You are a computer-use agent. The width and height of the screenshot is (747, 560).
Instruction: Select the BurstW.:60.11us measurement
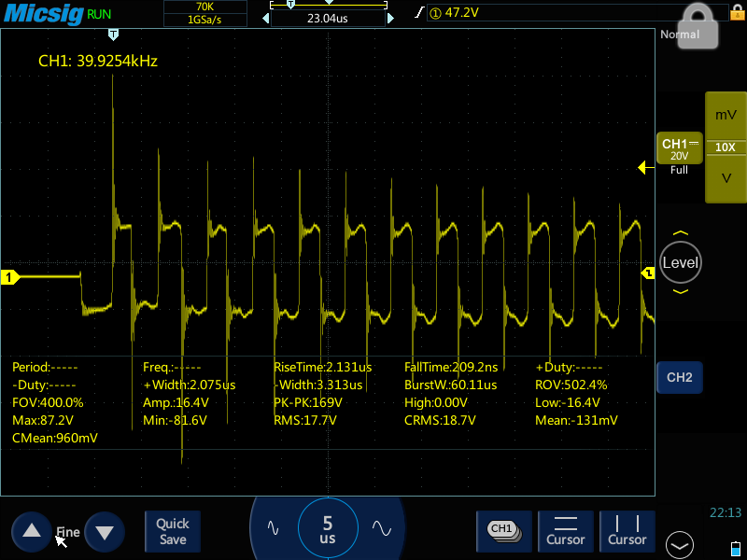point(450,385)
